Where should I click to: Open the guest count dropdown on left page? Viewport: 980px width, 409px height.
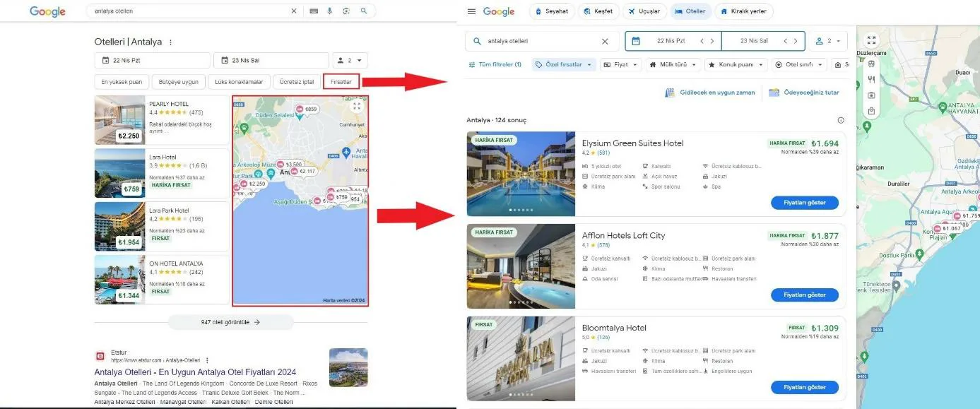(350, 61)
